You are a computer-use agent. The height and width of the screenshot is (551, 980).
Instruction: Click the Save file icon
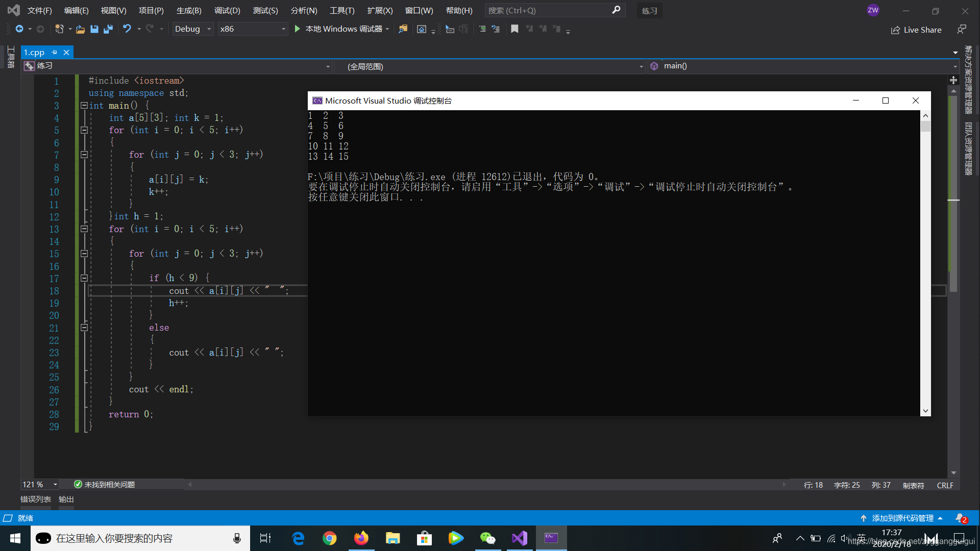(94, 29)
